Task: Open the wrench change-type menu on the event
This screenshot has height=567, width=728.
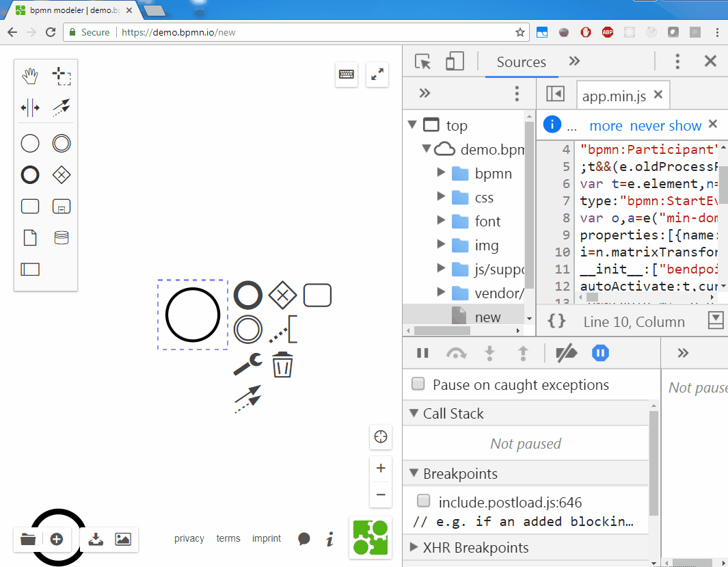Action: coord(247,365)
